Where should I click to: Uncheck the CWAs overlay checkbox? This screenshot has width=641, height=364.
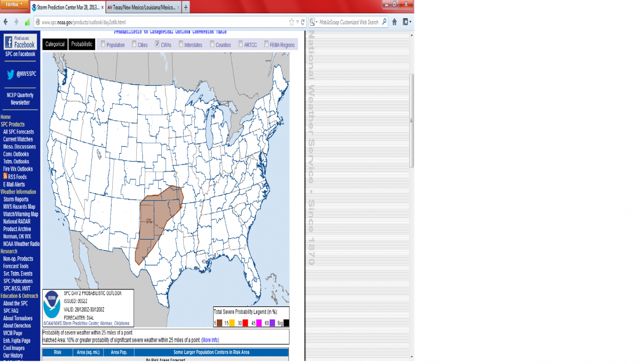coord(157,44)
